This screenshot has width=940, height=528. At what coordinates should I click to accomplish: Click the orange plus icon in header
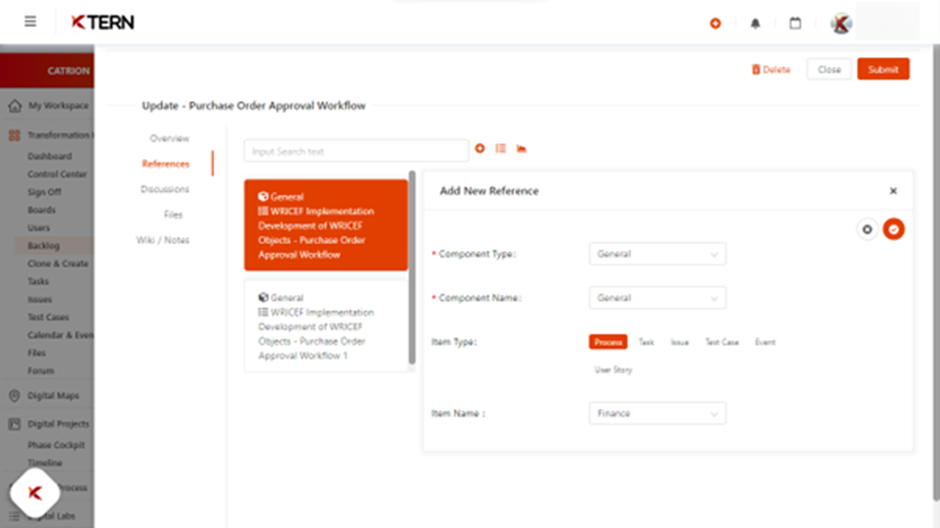click(715, 23)
